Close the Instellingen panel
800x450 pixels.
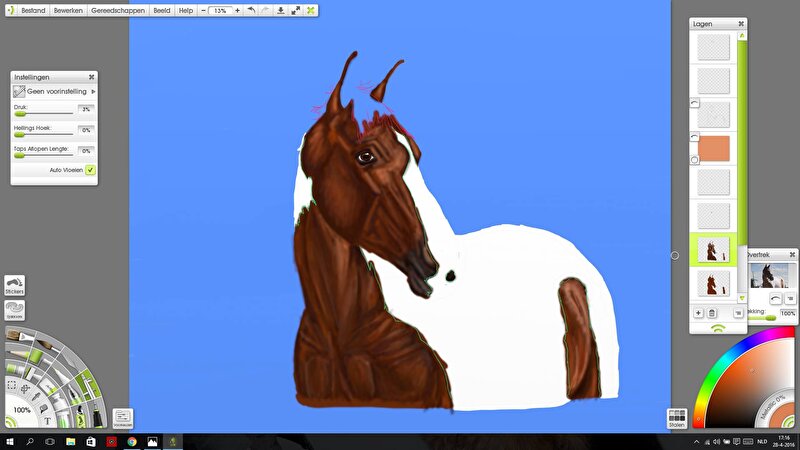pyautogui.click(x=91, y=77)
